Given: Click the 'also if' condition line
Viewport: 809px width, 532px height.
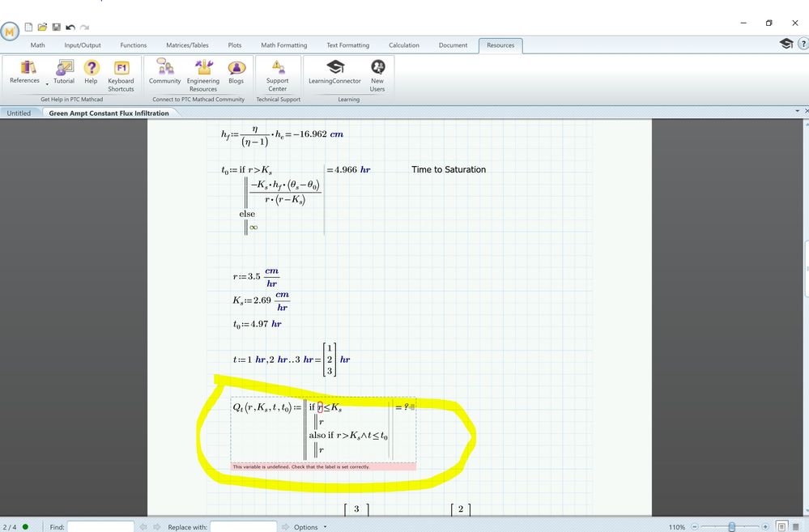Looking at the screenshot, I should 348,436.
